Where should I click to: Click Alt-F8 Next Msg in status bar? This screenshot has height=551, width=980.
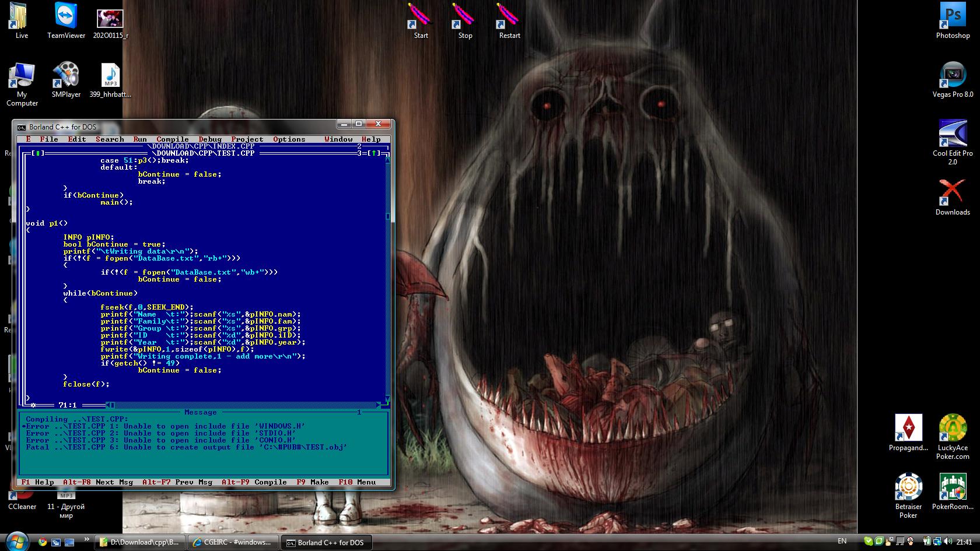coord(98,482)
